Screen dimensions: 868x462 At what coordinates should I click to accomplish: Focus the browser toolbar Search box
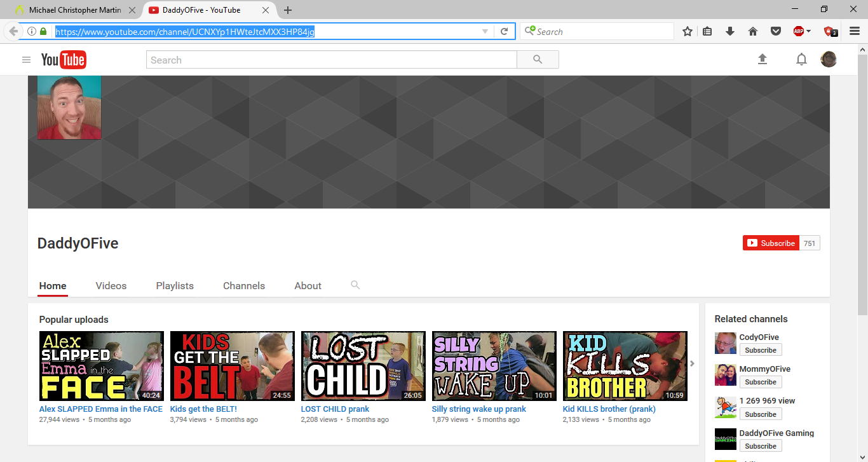[x=597, y=31]
